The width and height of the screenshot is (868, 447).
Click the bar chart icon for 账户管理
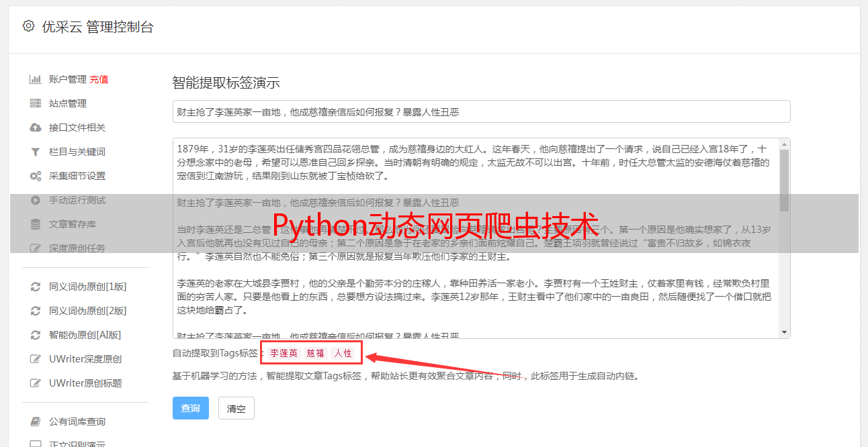point(36,79)
